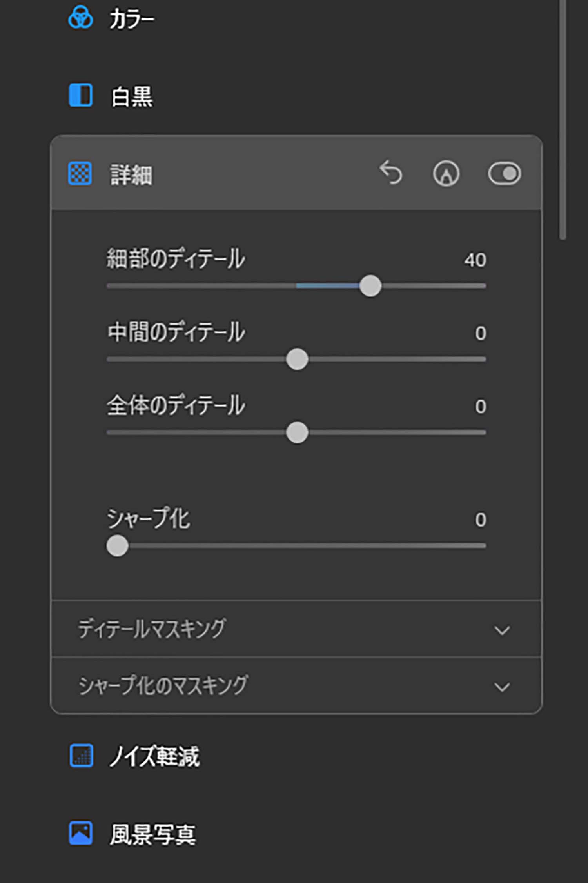Click the 細部のディテール slider handle
This screenshot has height=883, width=588.
pos(370,286)
